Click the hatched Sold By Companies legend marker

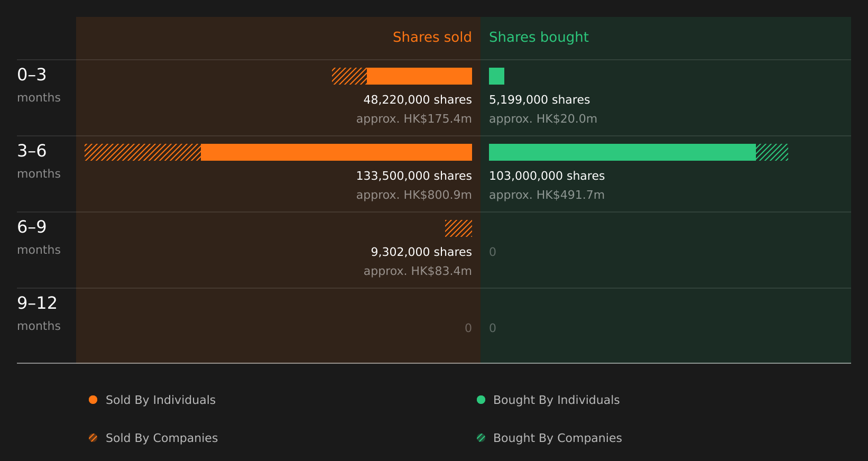(x=93, y=438)
